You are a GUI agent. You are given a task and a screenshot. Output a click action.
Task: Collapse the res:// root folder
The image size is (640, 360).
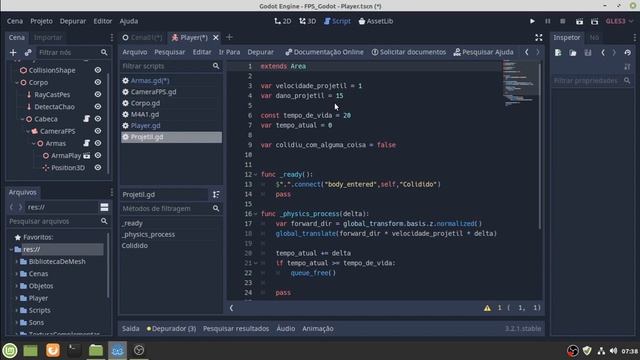pos(11,249)
